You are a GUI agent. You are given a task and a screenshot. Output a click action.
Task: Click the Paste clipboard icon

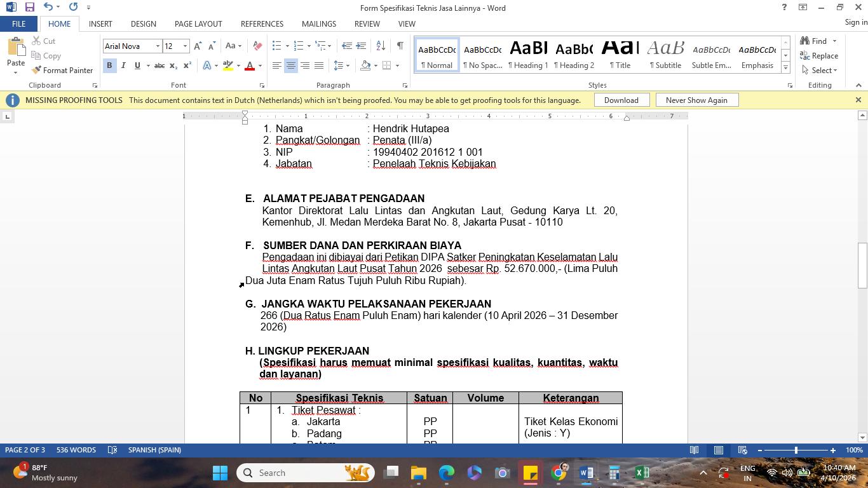click(x=16, y=47)
